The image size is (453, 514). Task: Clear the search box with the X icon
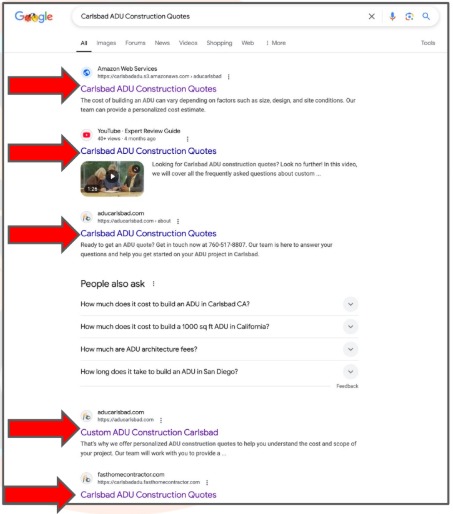coord(372,16)
